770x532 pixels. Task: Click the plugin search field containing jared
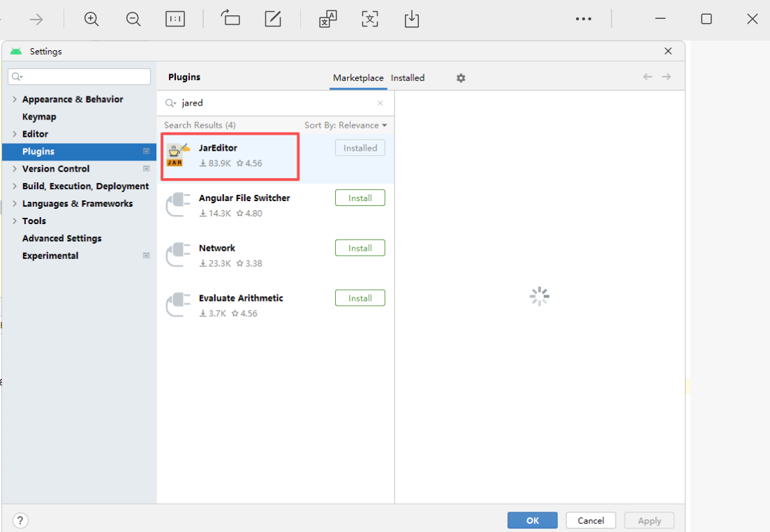[275, 103]
